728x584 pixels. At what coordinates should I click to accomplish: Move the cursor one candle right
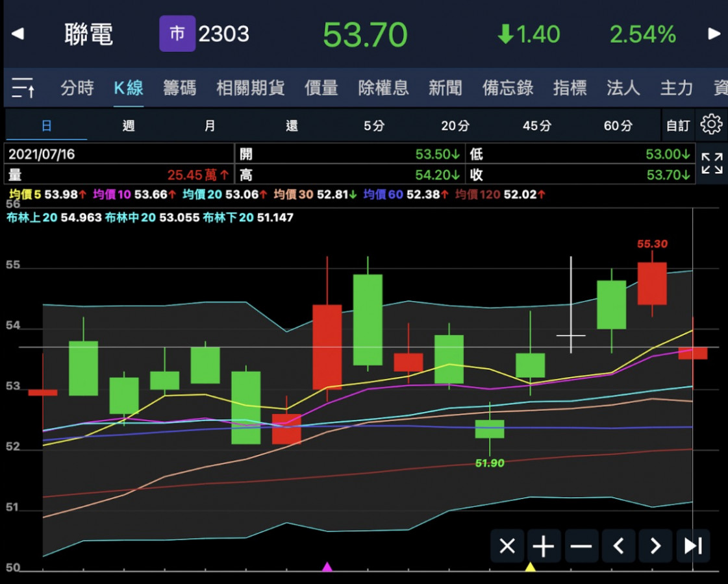[655, 546]
